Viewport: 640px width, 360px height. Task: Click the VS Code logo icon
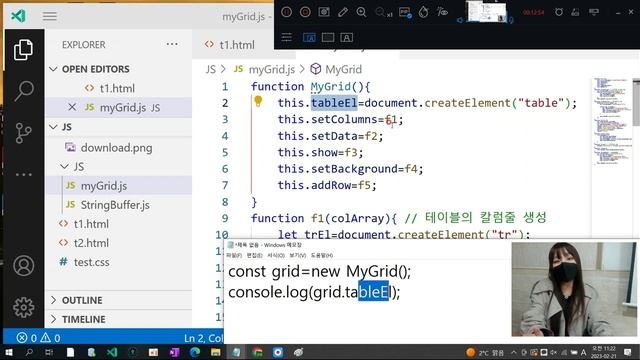click(x=18, y=16)
